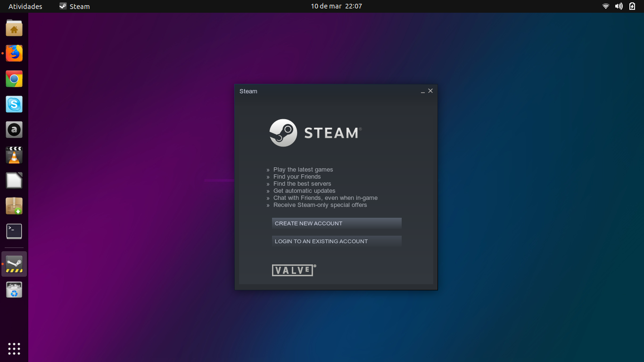This screenshot has height=362, width=644.
Task: Open Skype from the dock
Action: (14, 104)
